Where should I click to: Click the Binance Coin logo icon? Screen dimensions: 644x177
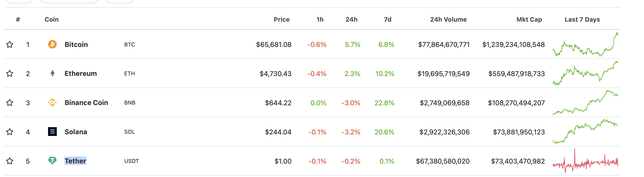point(52,102)
